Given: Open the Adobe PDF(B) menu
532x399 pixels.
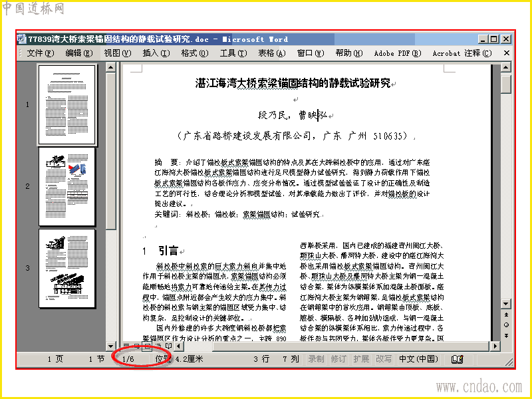Looking at the screenshot, I should tap(397, 53).
